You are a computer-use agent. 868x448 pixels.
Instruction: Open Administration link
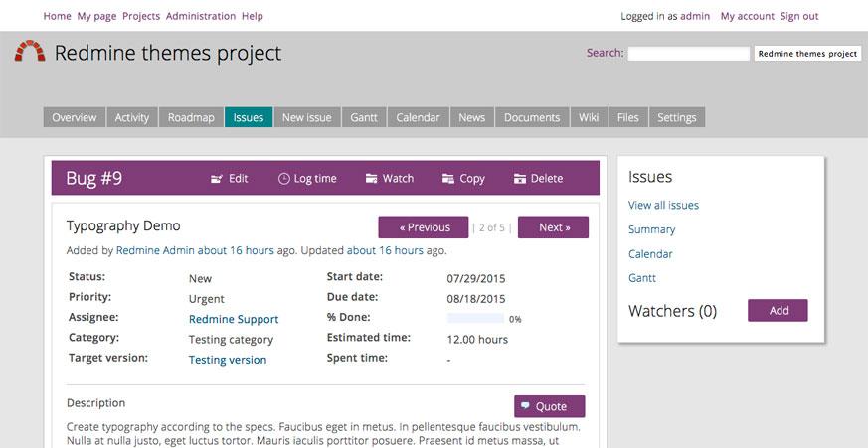click(x=201, y=16)
